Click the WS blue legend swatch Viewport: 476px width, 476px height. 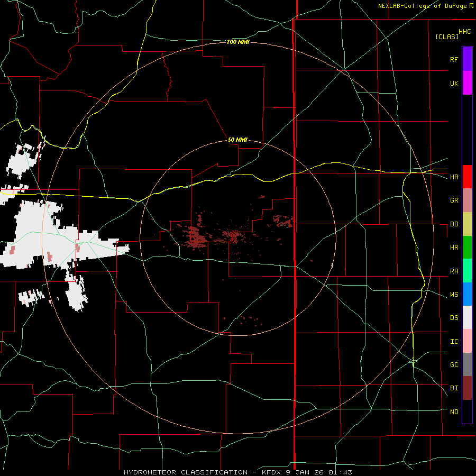467,294
